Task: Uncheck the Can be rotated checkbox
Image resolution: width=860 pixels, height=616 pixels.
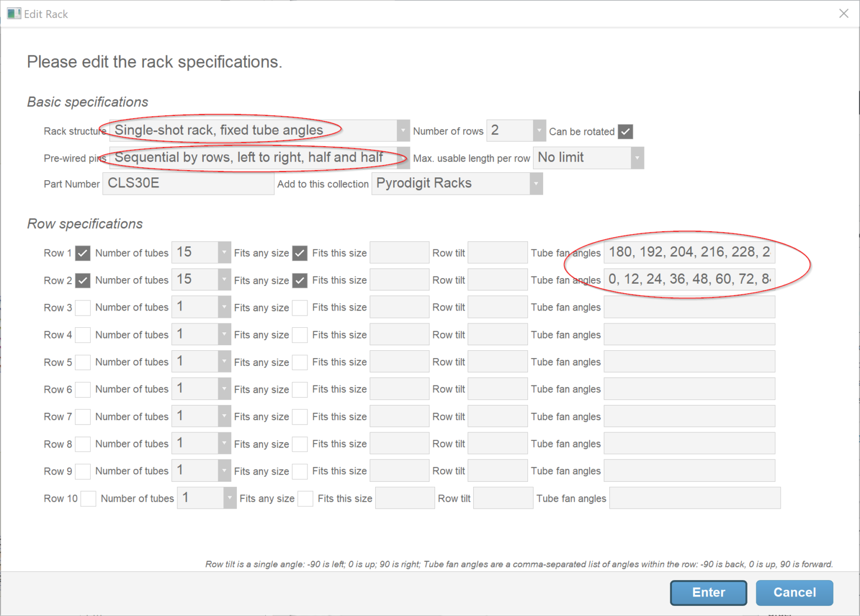Action: point(625,131)
